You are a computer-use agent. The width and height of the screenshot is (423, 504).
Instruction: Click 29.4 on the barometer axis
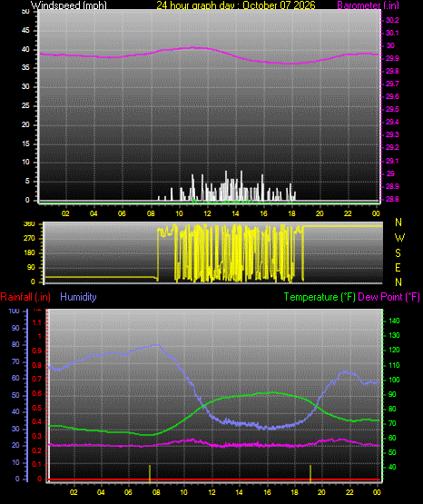coord(392,122)
